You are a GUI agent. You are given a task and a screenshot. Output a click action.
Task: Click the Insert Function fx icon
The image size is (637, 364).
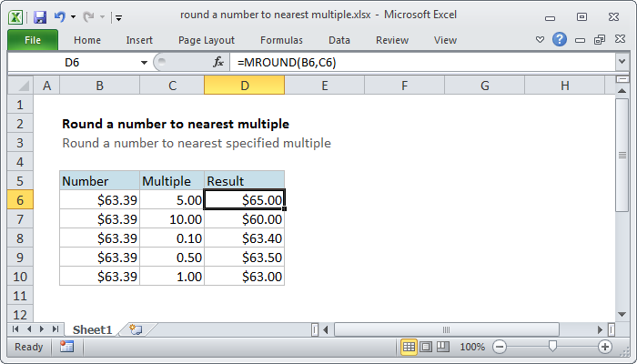[218, 62]
